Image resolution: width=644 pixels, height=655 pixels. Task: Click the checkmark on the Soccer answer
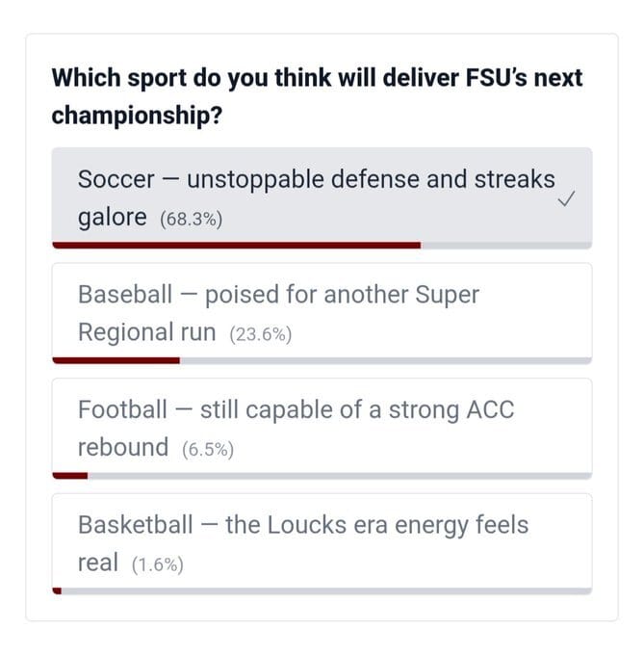click(568, 198)
